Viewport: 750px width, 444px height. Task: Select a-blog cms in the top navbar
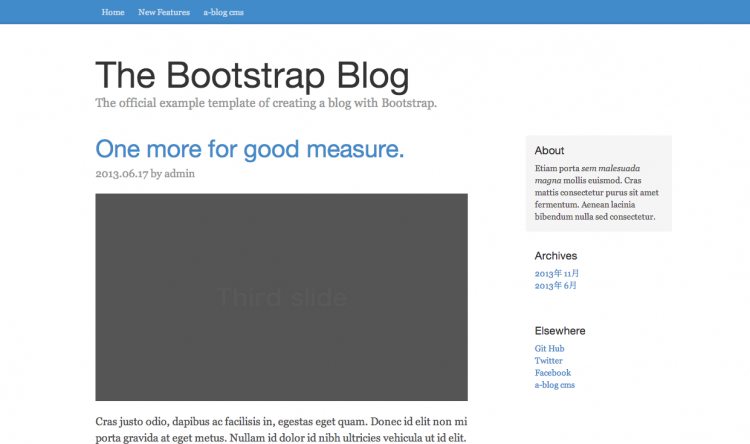pyautogui.click(x=225, y=12)
